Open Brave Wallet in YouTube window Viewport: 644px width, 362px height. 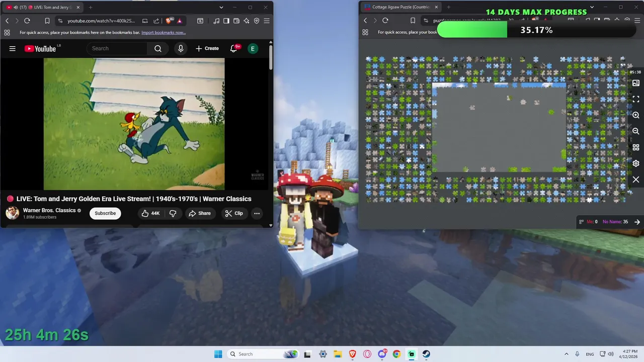tap(236, 21)
